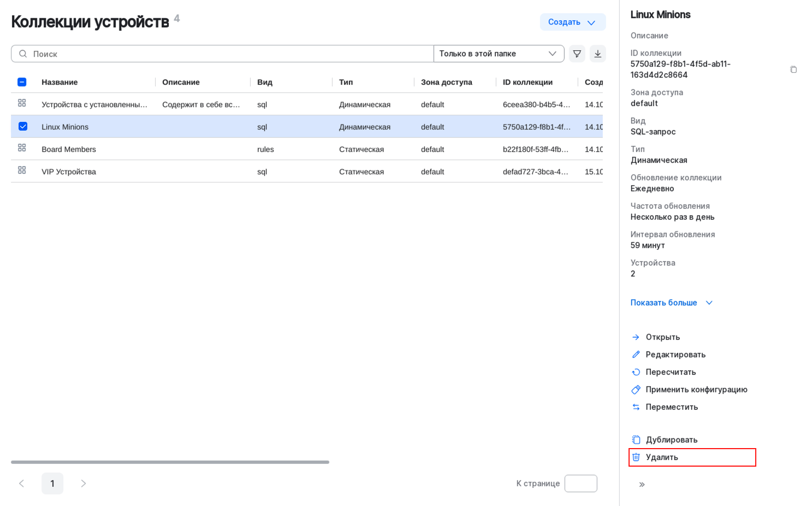Click the download export icon

597,54
